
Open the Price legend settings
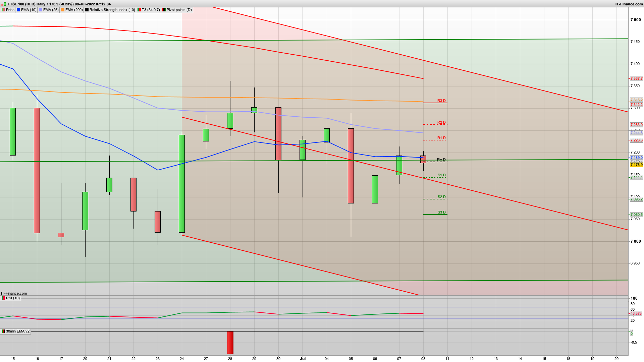click(8, 10)
